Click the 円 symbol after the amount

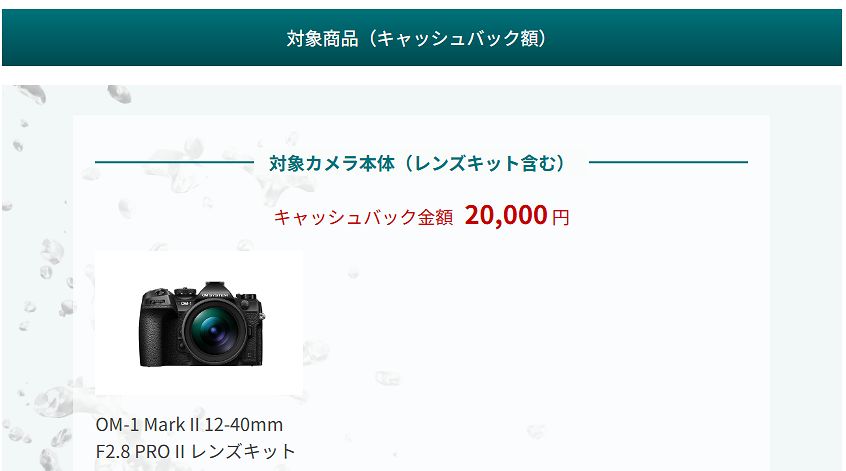[x=561, y=217]
